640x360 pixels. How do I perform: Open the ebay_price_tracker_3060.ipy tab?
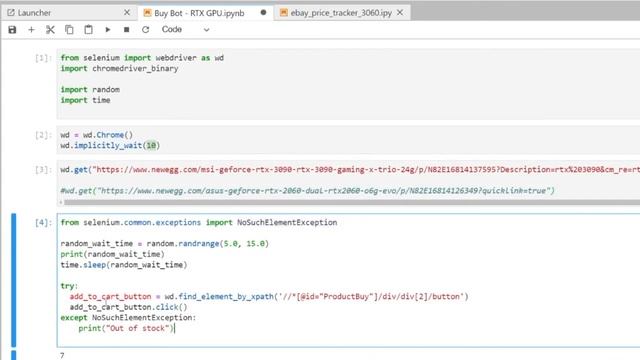coord(341,13)
